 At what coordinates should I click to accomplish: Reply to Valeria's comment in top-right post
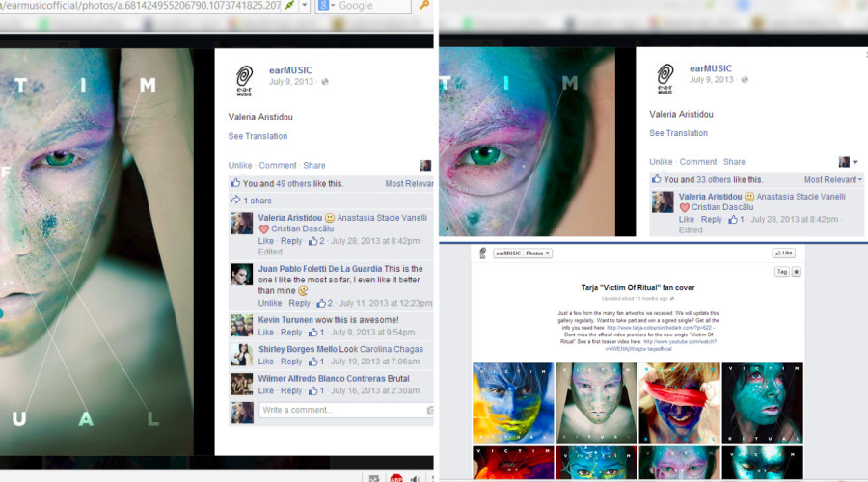pyautogui.click(x=712, y=219)
